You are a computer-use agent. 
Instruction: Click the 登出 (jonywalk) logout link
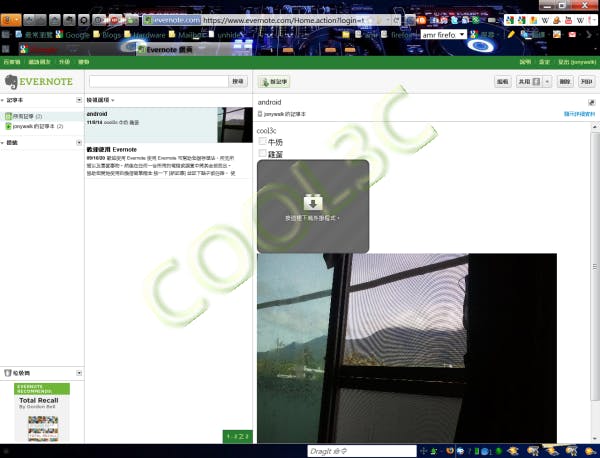pos(577,62)
